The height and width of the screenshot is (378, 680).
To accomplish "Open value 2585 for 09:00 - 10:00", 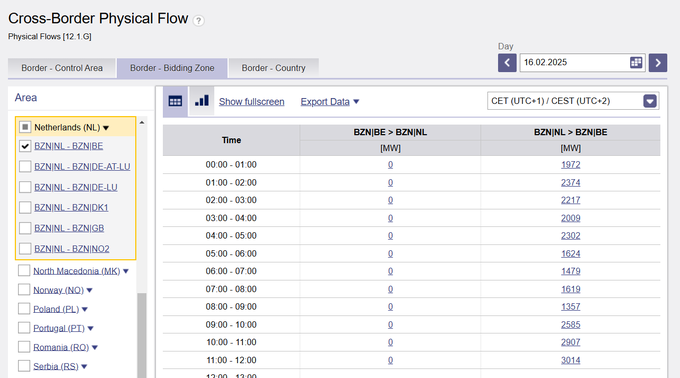I will tap(570, 325).
